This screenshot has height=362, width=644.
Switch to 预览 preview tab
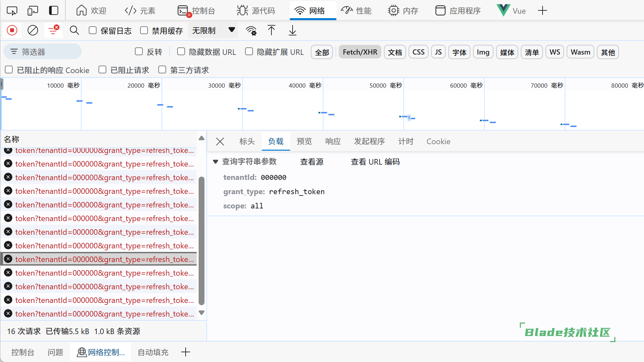coord(304,142)
